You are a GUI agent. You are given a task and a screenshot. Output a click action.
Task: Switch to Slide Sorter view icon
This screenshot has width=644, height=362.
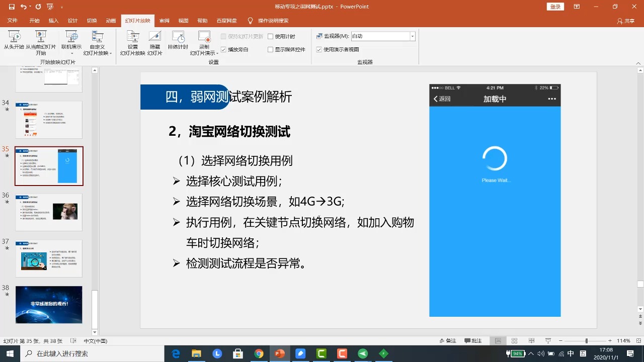pos(515,341)
